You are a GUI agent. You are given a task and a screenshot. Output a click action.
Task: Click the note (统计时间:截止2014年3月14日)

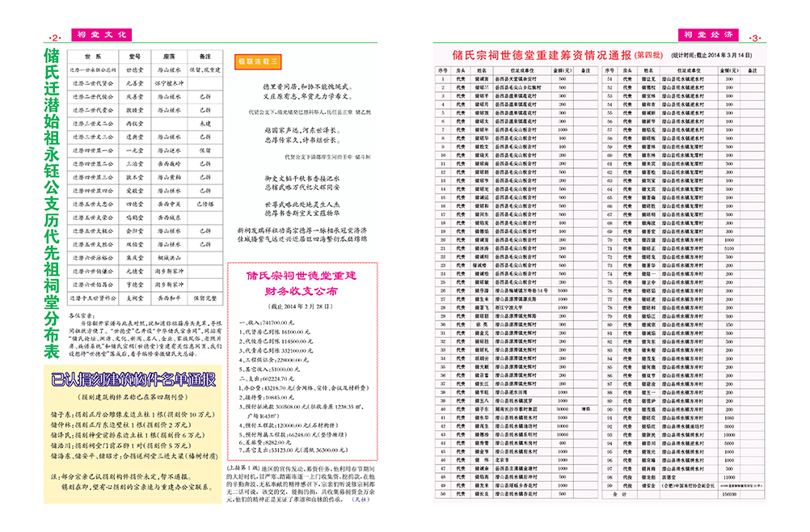[712, 55]
